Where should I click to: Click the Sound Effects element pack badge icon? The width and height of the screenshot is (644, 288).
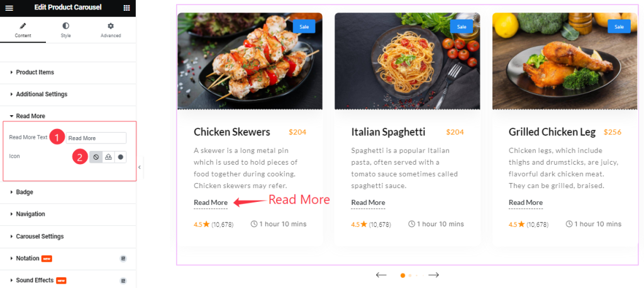(x=123, y=280)
